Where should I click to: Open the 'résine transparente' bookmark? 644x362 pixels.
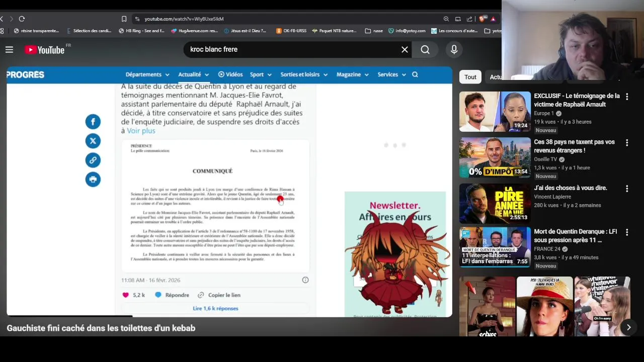pos(36,31)
